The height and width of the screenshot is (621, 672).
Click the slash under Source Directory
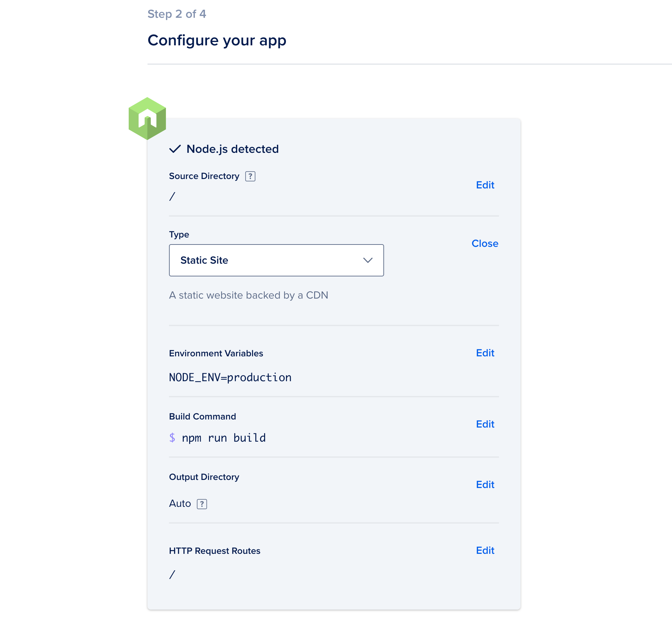pyautogui.click(x=172, y=195)
